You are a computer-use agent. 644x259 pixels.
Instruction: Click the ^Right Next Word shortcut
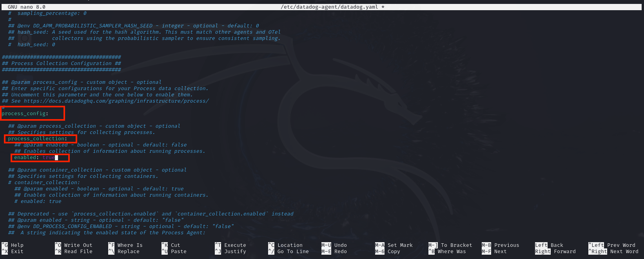(x=613, y=252)
